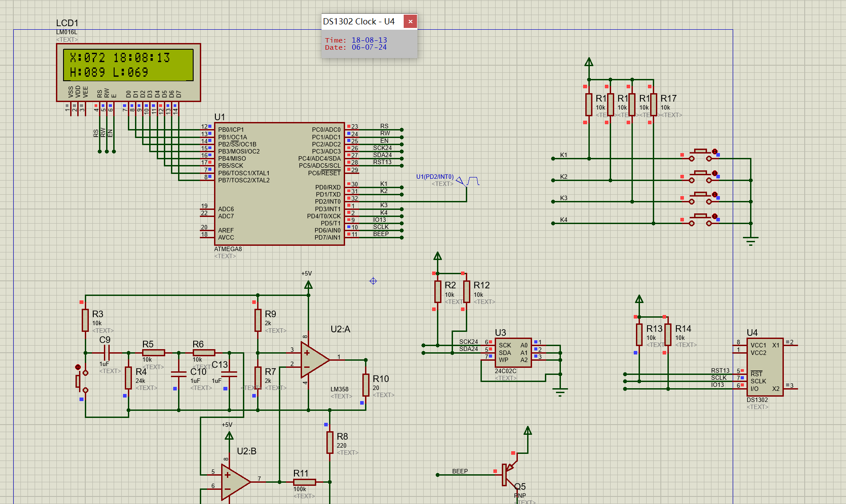Select +5V power terminal above U2:A
The width and height of the screenshot is (846, 504).
point(308,285)
